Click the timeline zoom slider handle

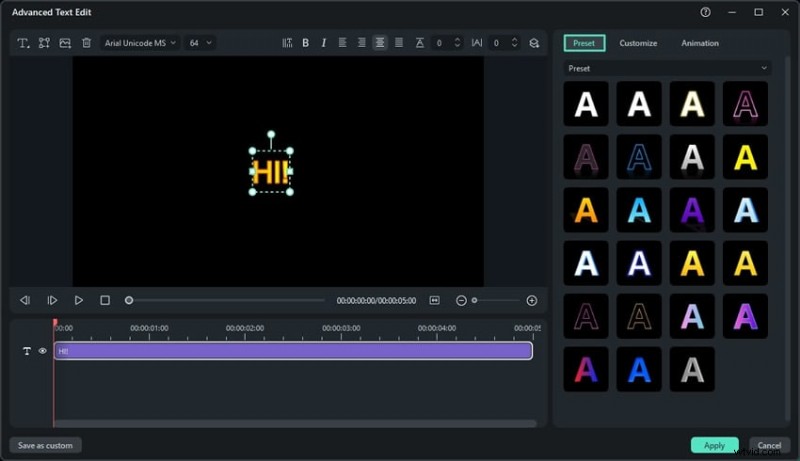(x=475, y=300)
